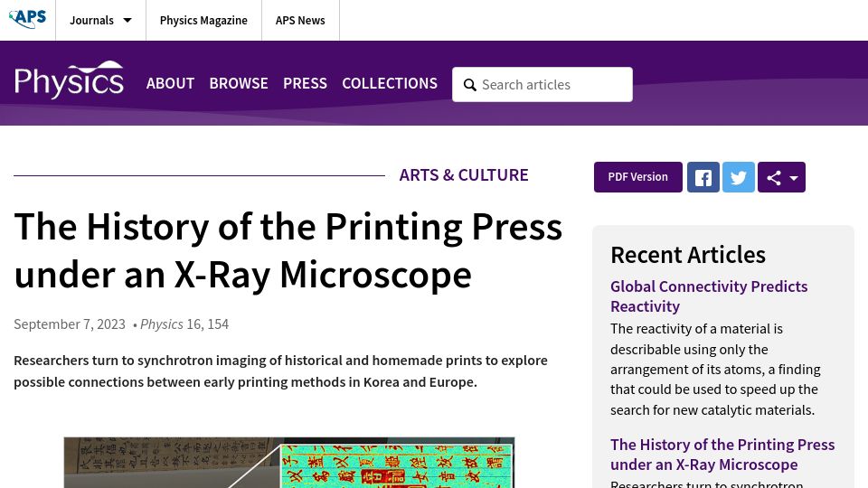Open the PRESS menu item
The width and height of the screenshot is (868, 488).
click(305, 83)
